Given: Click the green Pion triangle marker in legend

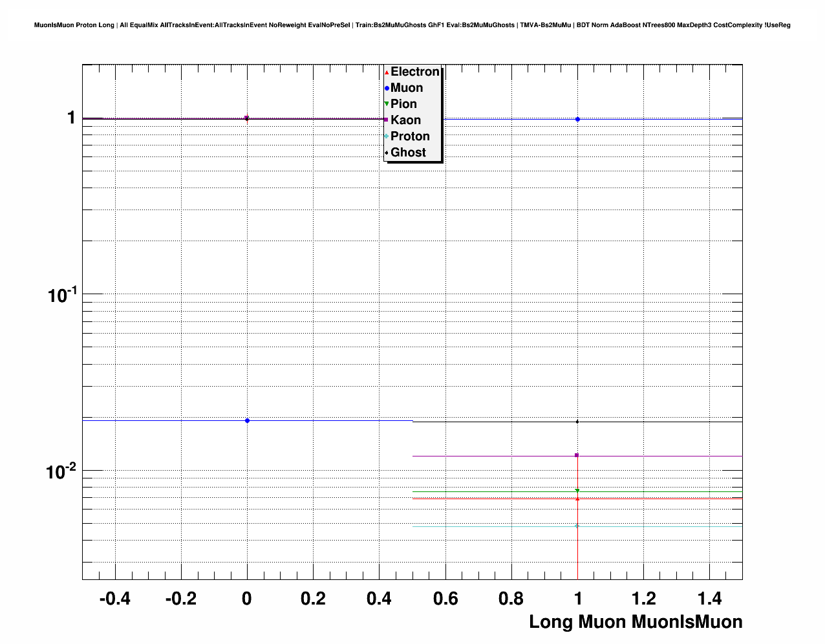Looking at the screenshot, I should click(387, 104).
